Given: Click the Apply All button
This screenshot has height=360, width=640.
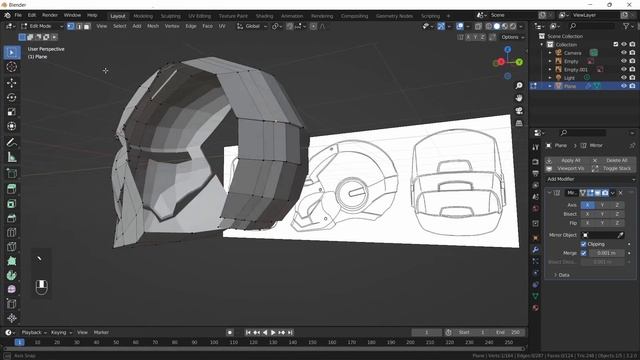Looking at the screenshot, I should click(x=567, y=160).
